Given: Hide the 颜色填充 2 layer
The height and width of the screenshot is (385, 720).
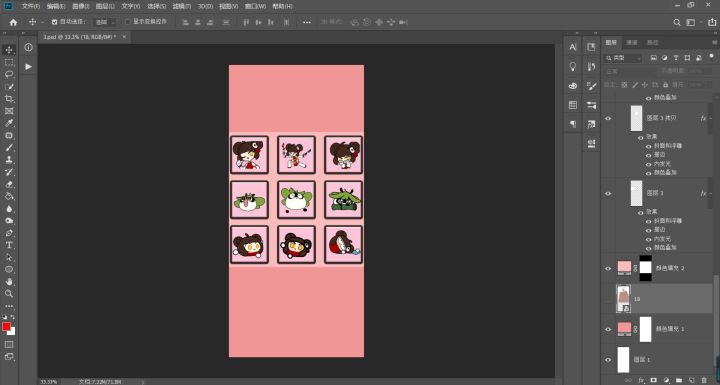Looking at the screenshot, I should point(608,268).
